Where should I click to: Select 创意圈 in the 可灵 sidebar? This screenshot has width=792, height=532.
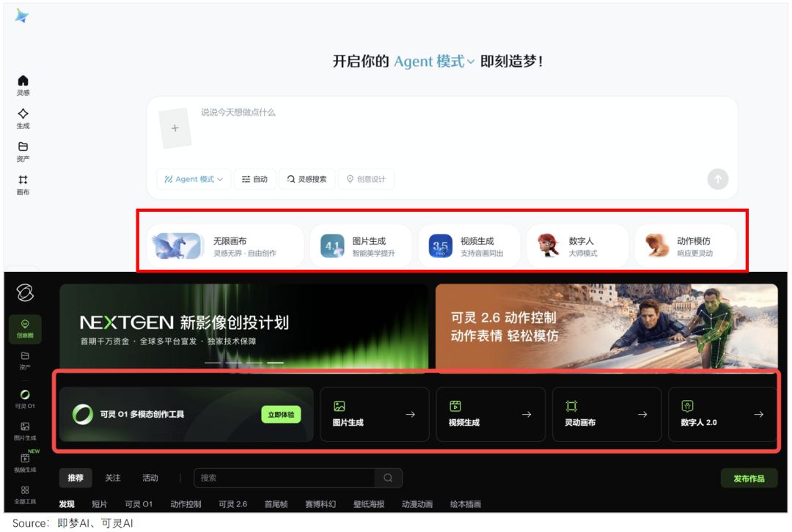click(x=26, y=328)
